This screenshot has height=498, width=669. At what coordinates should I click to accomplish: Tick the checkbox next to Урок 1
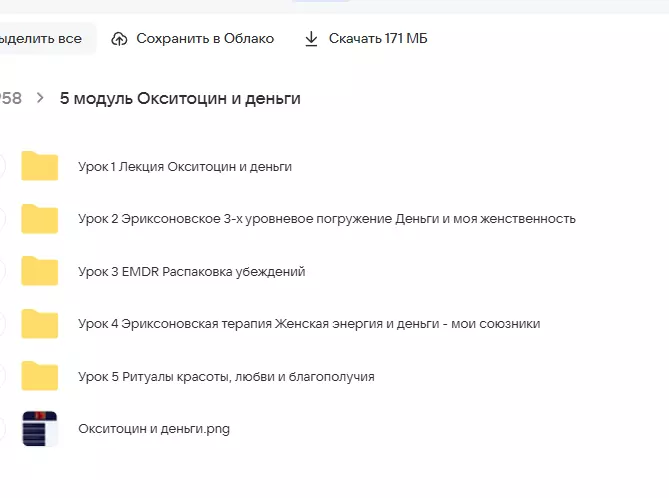(x=2, y=166)
